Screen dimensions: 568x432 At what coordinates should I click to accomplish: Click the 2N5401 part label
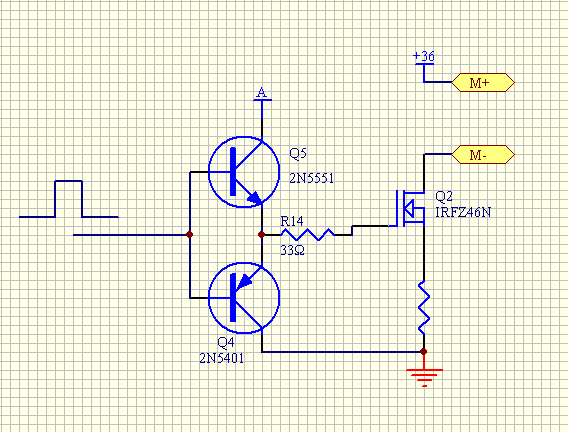(222, 358)
